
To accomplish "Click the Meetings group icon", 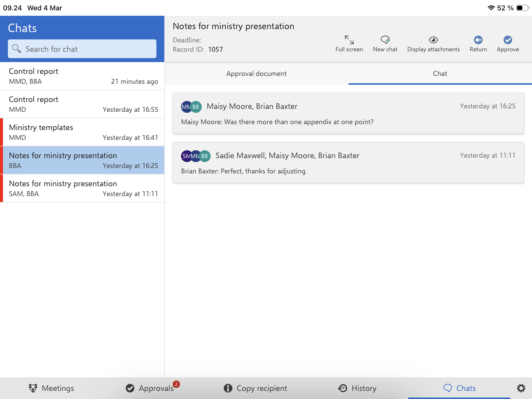I will 33,388.
